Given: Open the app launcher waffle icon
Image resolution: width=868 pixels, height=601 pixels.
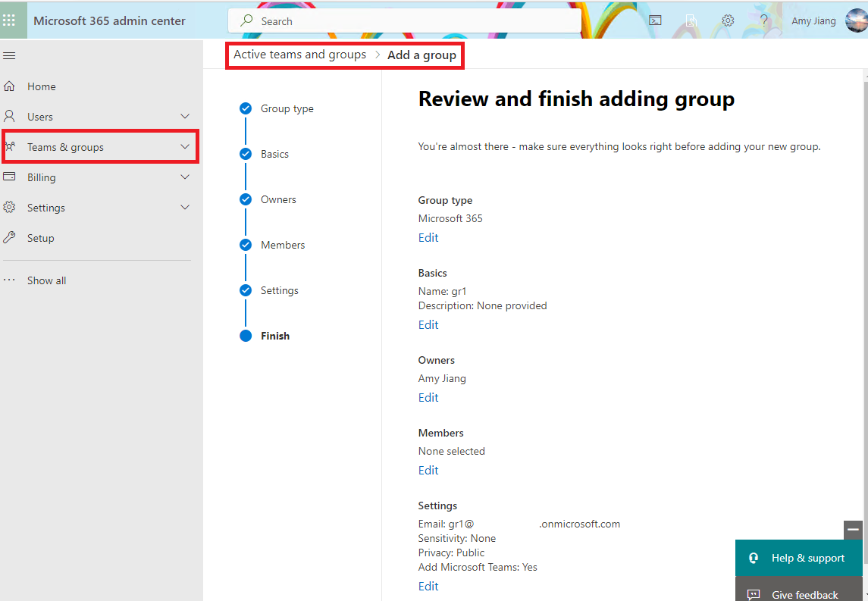Looking at the screenshot, I should click(9, 20).
